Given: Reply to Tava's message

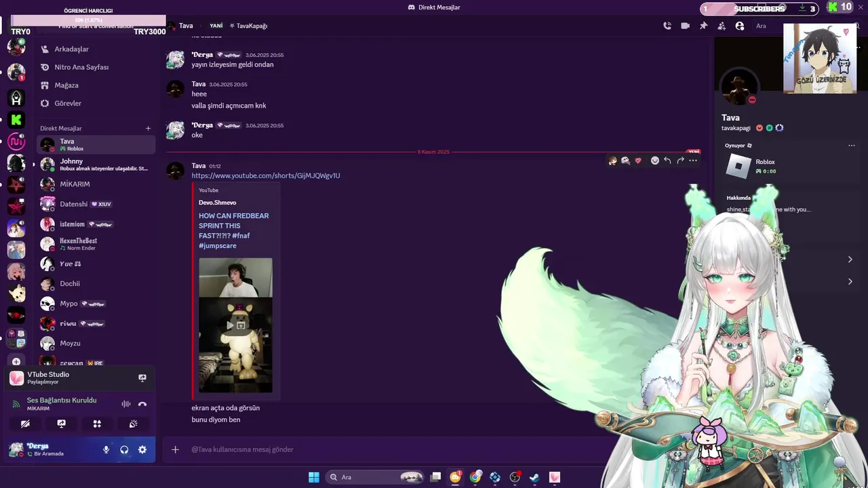Looking at the screenshot, I should (x=667, y=161).
